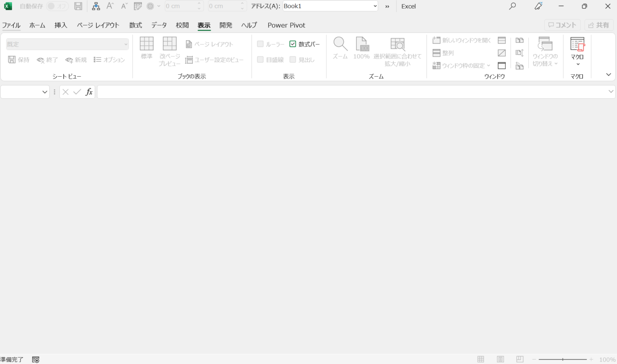Open the search magnifier in title bar
The width and height of the screenshot is (617, 364).
pyautogui.click(x=513, y=6)
